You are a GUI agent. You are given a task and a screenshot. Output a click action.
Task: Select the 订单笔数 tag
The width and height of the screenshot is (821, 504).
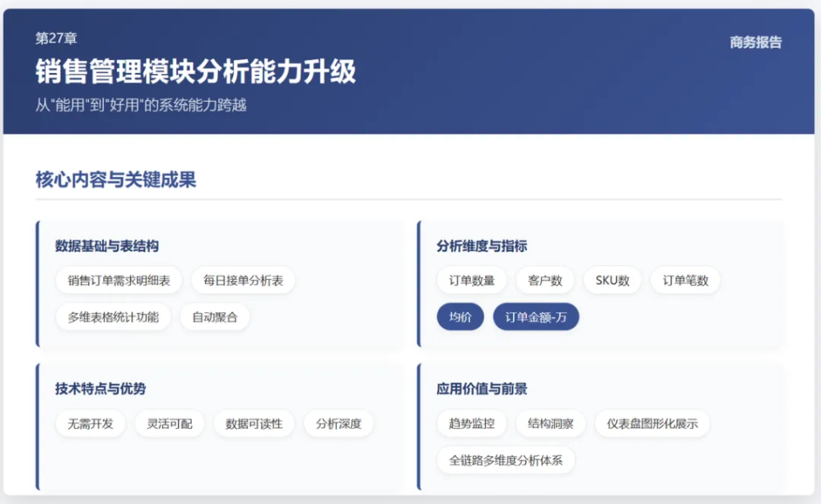pos(686,280)
